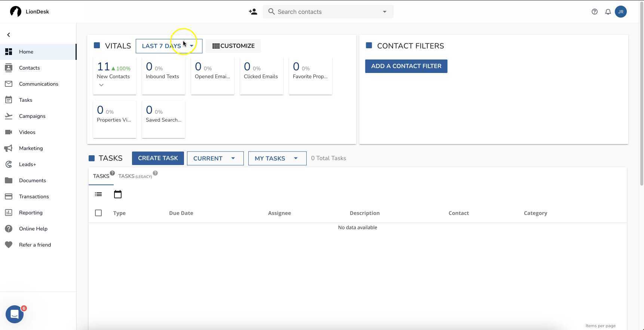Check the select-all tasks checkbox
Viewport: 644px width, 330px height.
[98, 213]
